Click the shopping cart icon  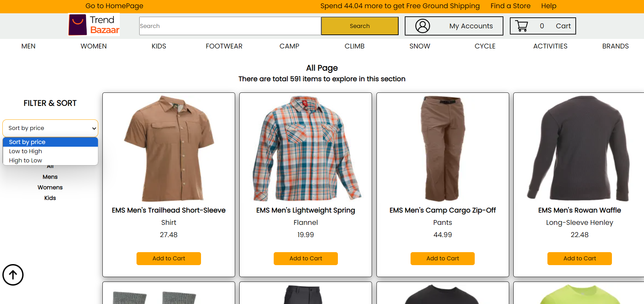pyautogui.click(x=521, y=26)
